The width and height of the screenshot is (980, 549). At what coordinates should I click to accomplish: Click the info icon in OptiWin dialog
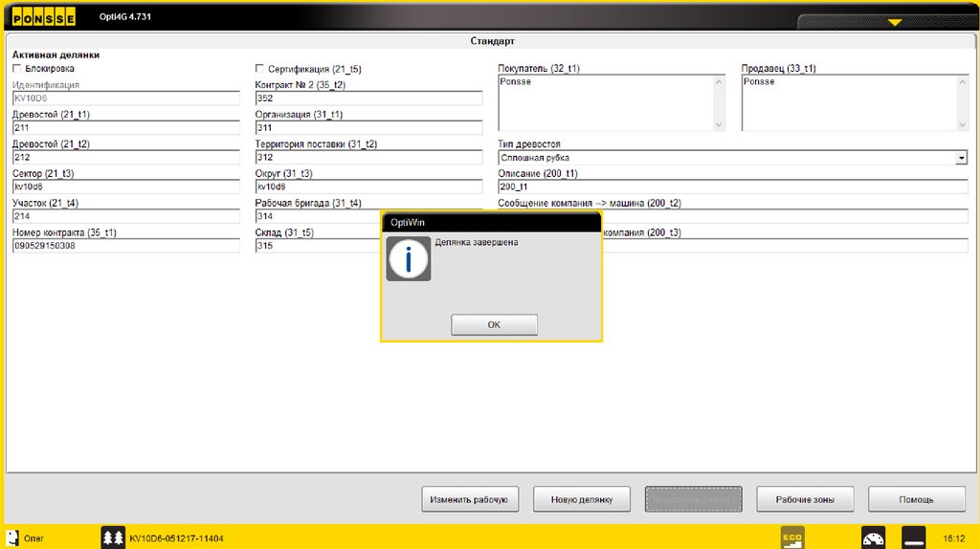(x=409, y=258)
